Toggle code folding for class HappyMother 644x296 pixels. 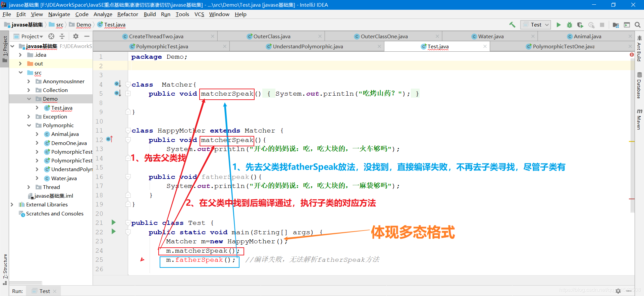coord(128,130)
